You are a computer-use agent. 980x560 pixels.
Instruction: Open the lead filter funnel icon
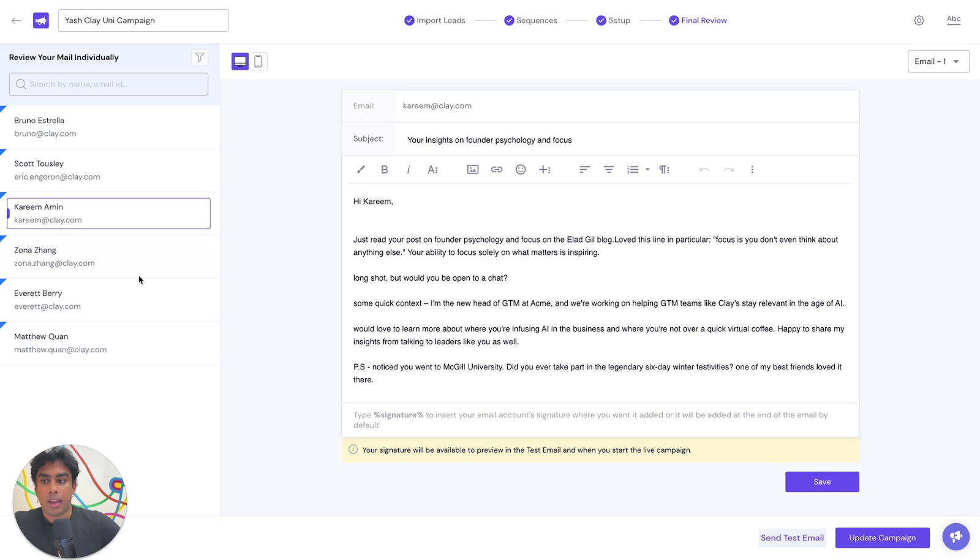[200, 58]
